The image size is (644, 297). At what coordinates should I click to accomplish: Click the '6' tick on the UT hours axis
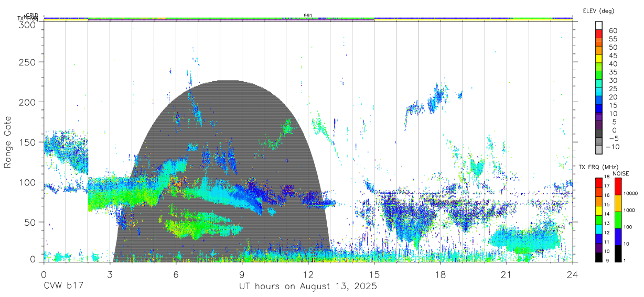pyautogui.click(x=176, y=274)
